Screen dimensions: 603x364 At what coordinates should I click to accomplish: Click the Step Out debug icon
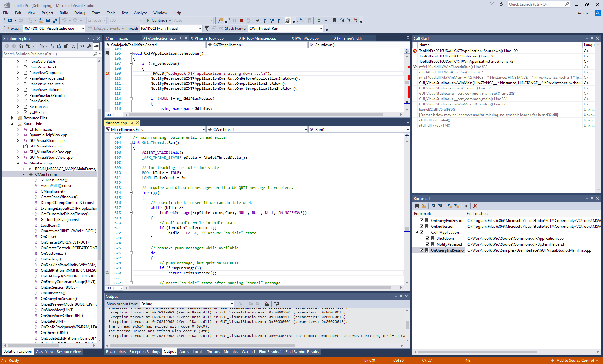[x=279, y=20]
